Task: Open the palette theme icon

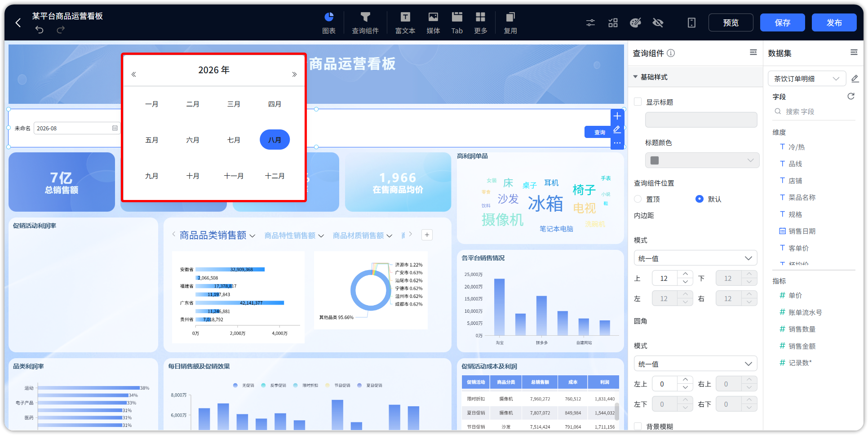Action: click(x=635, y=22)
